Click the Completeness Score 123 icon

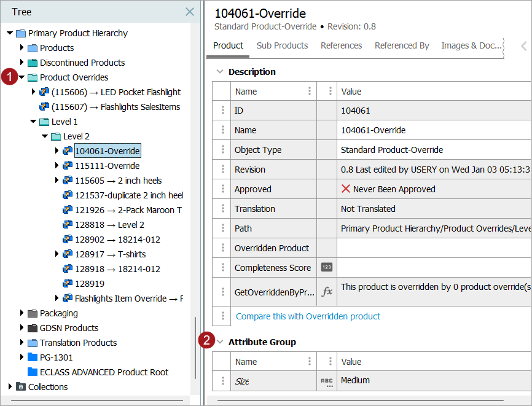pyautogui.click(x=327, y=268)
